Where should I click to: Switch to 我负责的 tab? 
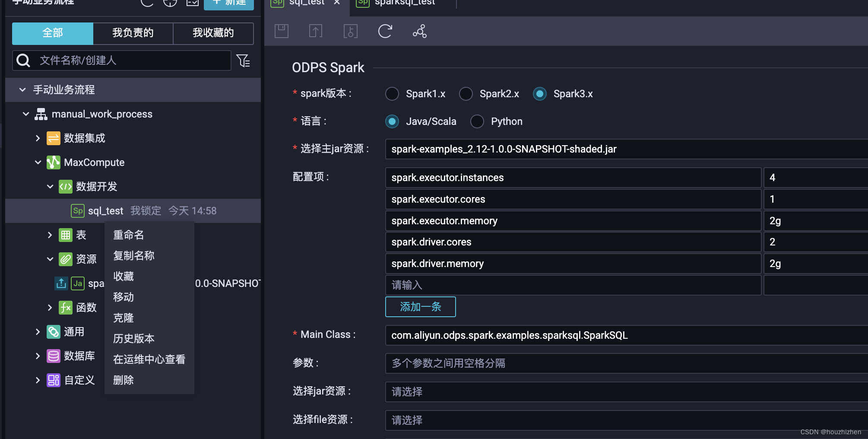133,33
